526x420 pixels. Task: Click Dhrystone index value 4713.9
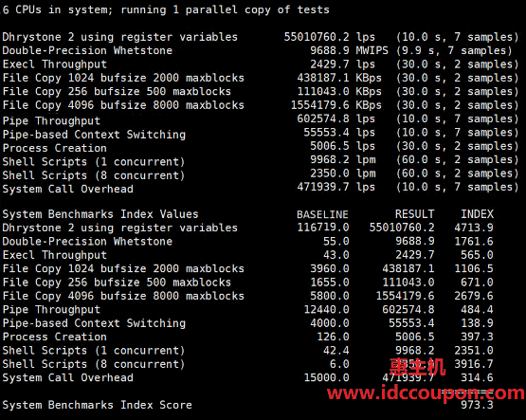[474, 228]
